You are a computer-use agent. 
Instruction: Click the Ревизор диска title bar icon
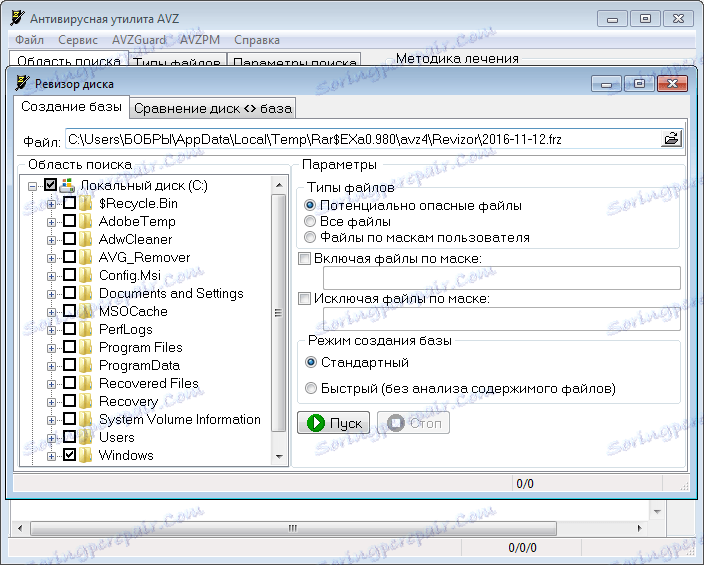pyautogui.click(x=22, y=83)
